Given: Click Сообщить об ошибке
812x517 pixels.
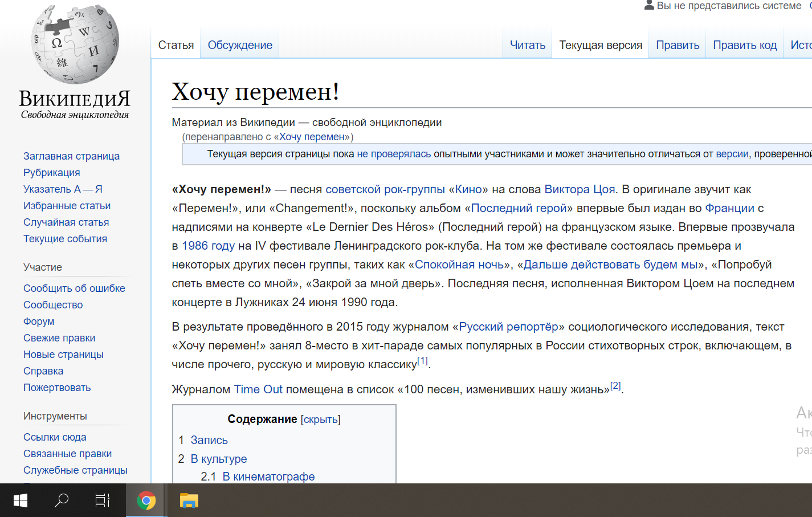Looking at the screenshot, I should (74, 288).
